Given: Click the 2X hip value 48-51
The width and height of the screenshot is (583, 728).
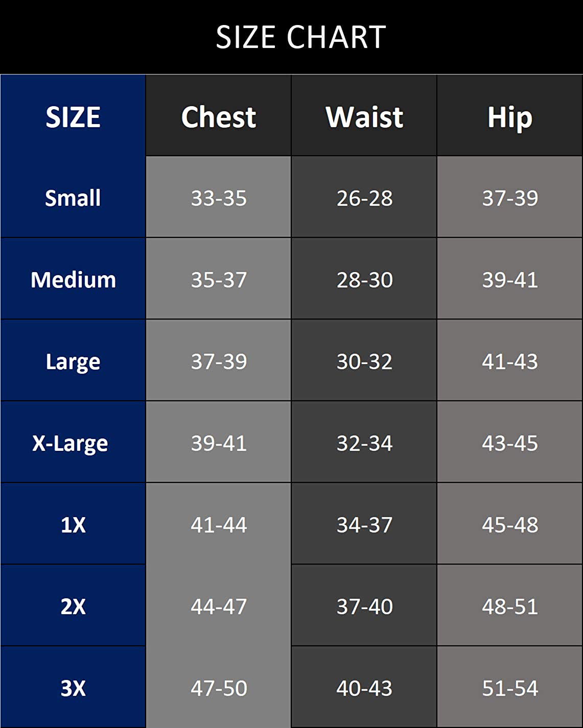Looking at the screenshot, I should pos(510,606).
